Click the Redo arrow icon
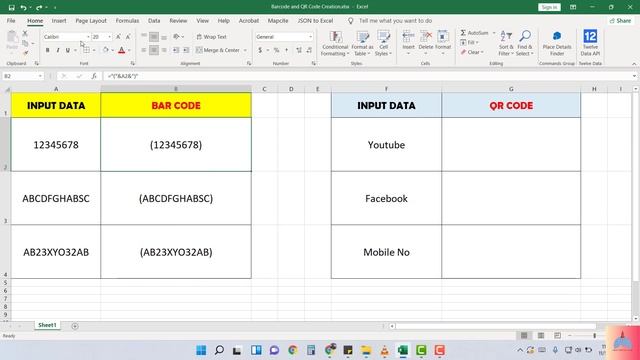This screenshot has height=360, width=640. pyautogui.click(x=39, y=7)
